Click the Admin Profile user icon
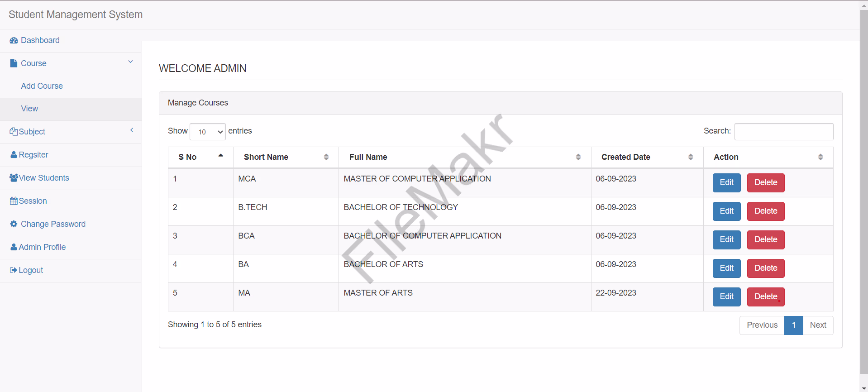The height and width of the screenshot is (392, 868). click(x=14, y=247)
